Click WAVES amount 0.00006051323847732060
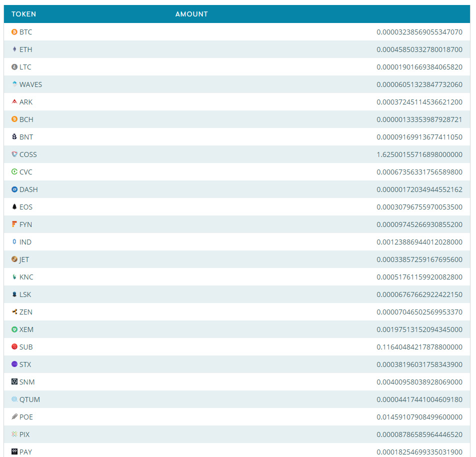Viewport: 476px width, 457px height. click(x=419, y=84)
